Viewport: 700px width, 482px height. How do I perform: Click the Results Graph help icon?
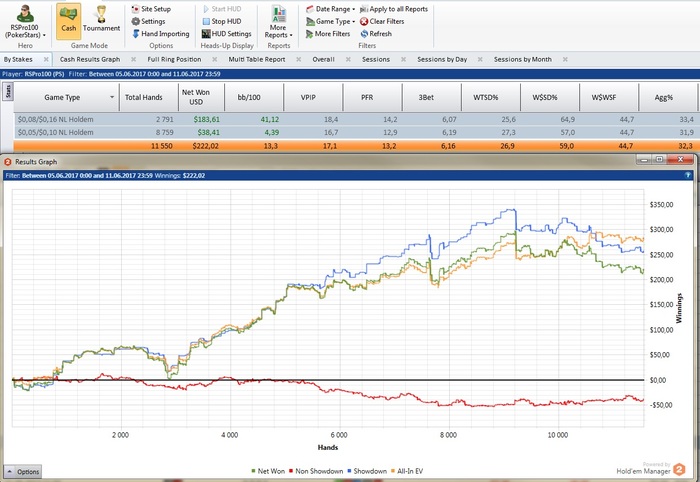(688, 175)
